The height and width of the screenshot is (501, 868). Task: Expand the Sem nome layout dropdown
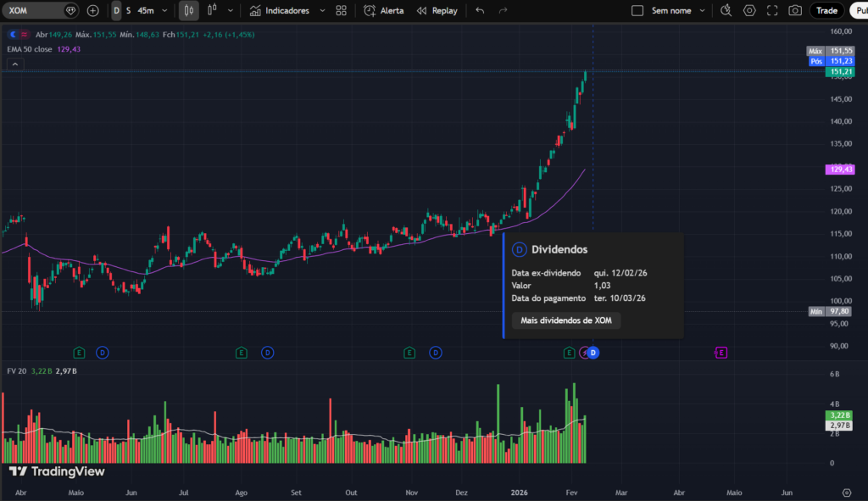coord(702,10)
